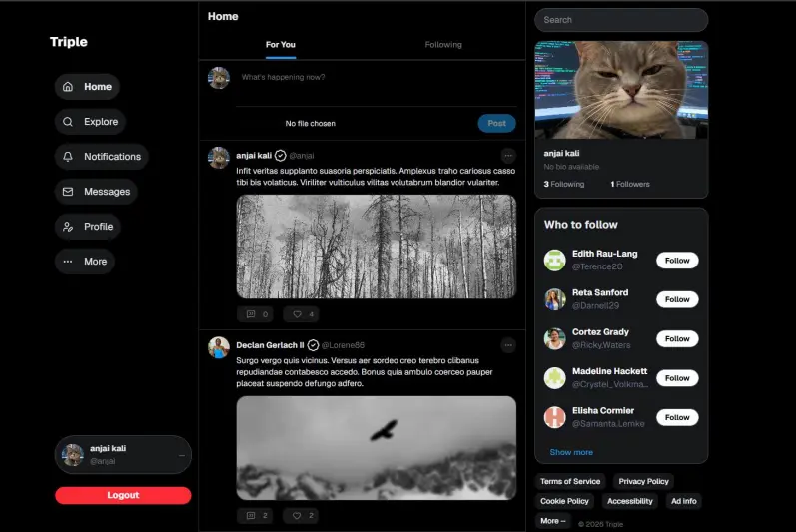
Task: Open the Profile page
Action: (x=88, y=227)
